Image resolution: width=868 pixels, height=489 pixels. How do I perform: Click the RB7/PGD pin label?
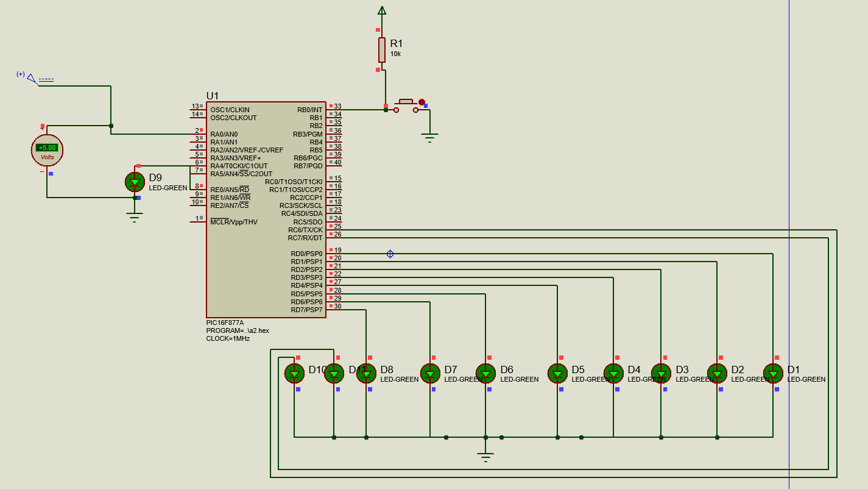308,166
